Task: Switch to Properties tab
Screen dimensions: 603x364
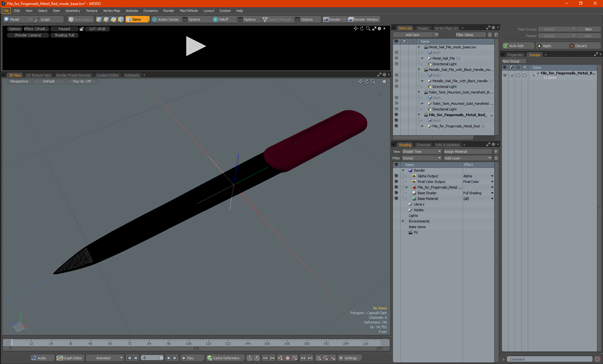Action: click(x=515, y=55)
